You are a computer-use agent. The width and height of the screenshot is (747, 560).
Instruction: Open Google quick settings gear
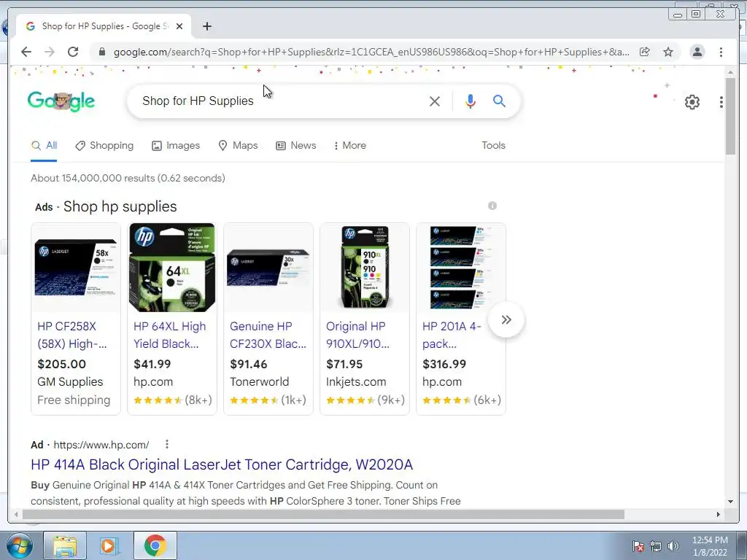click(x=692, y=102)
